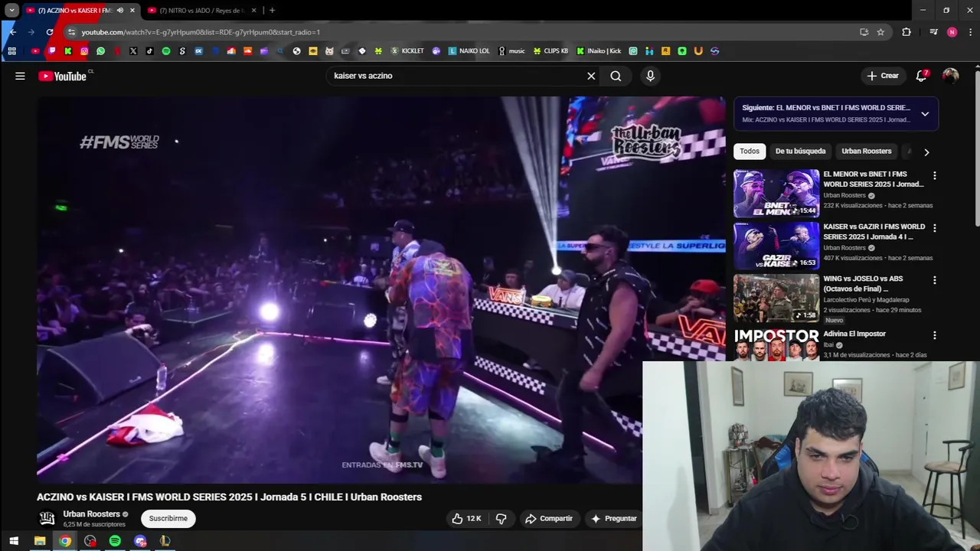Viewport: 980px width, 551px height.
Task: Open the YouTube hamburger guide menu
Action: click(x=20, y=76)
